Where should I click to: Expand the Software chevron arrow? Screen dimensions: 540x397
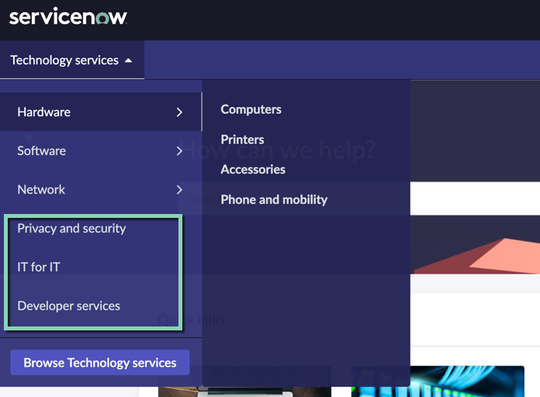coord(179,151)
